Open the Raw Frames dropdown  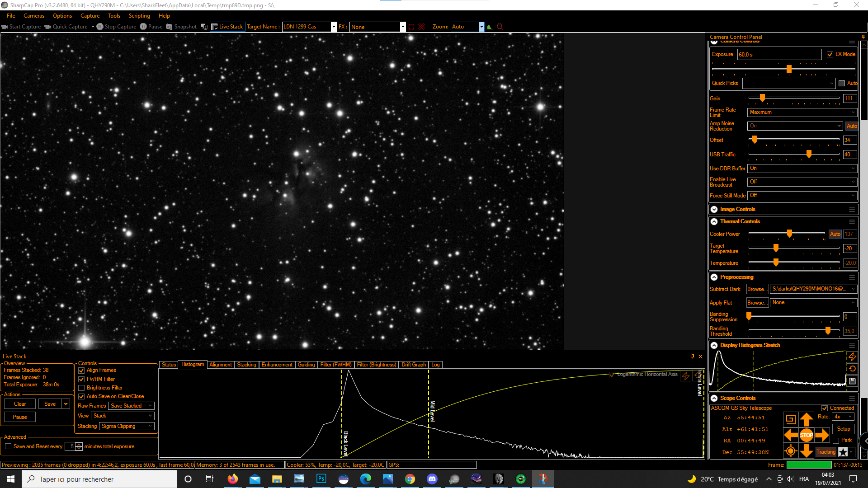click(x=132, y=406)
